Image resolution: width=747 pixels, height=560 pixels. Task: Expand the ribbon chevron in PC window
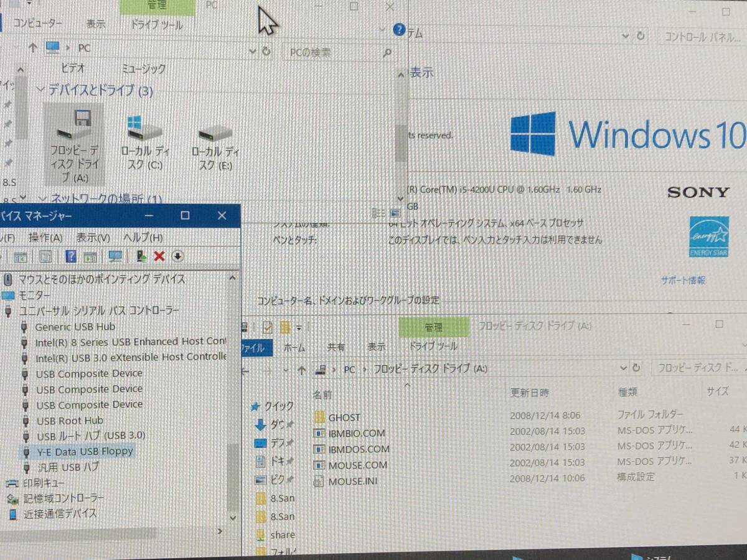382,29
